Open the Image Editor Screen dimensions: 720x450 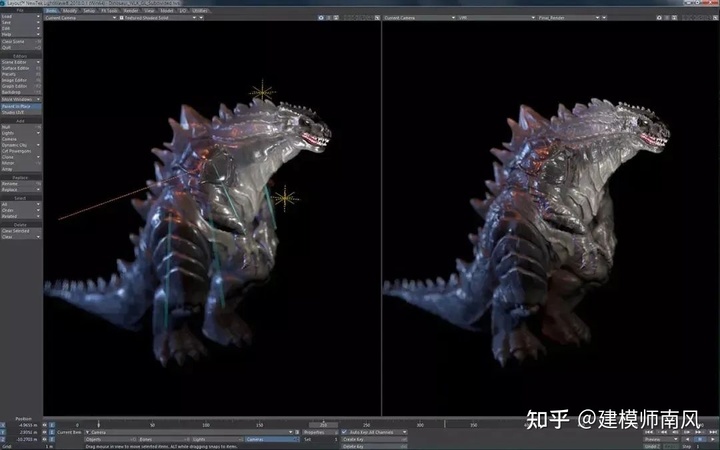point(21,80)
